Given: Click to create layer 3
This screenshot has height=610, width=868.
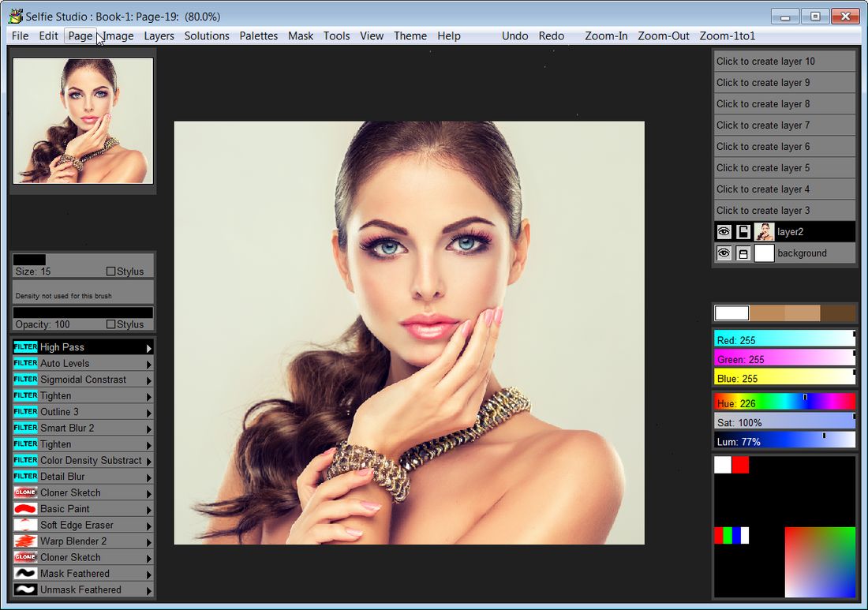Looking at the screenshot, I should point(784,211).
